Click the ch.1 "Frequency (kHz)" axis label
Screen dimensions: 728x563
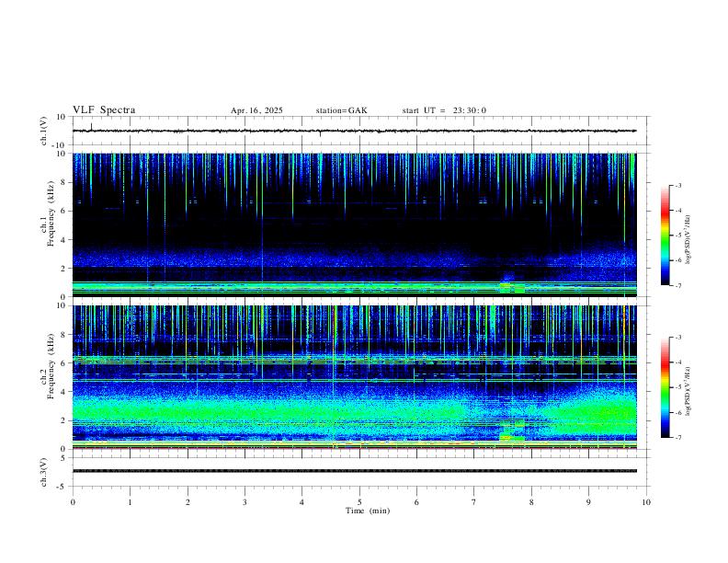[x=51, y=213]
